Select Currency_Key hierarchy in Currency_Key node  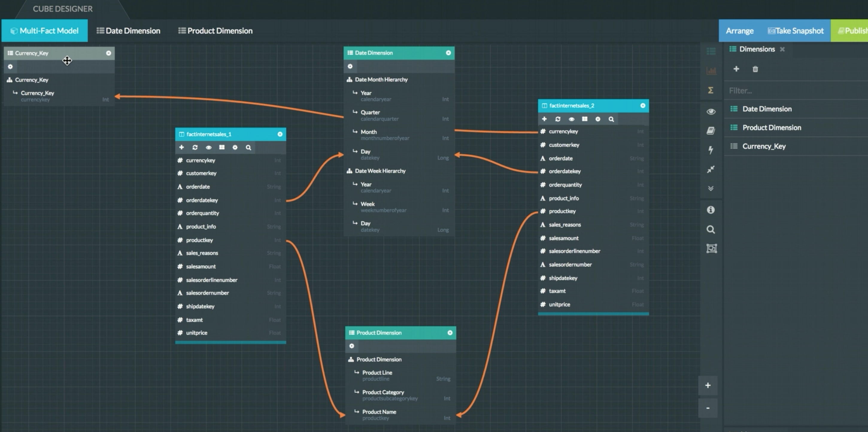tap(59, 80)
